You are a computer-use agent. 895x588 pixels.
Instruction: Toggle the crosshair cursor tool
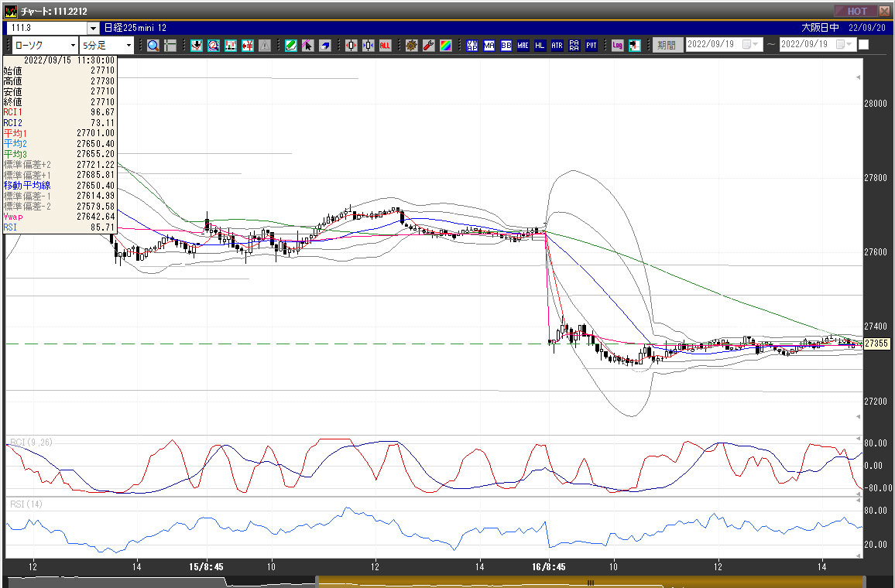[170, 46]
